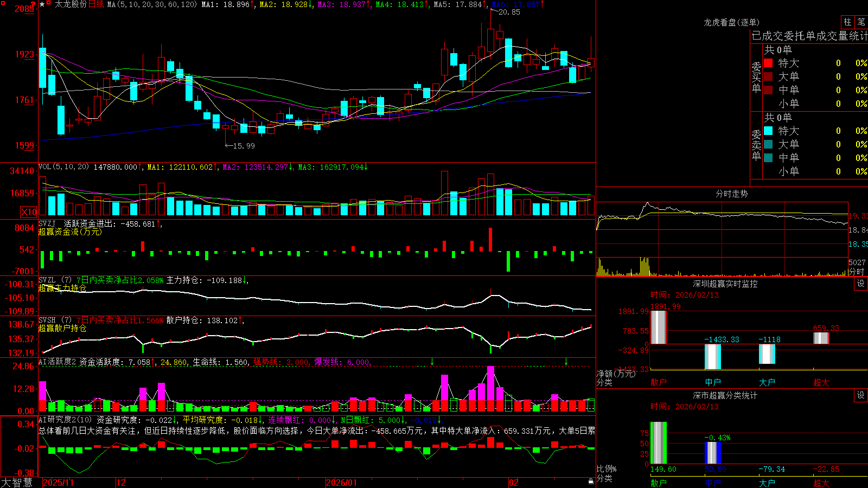Click the 大智慧 logo in bottom-left corner
The image size is (868, 488).
tap(17, 483)
